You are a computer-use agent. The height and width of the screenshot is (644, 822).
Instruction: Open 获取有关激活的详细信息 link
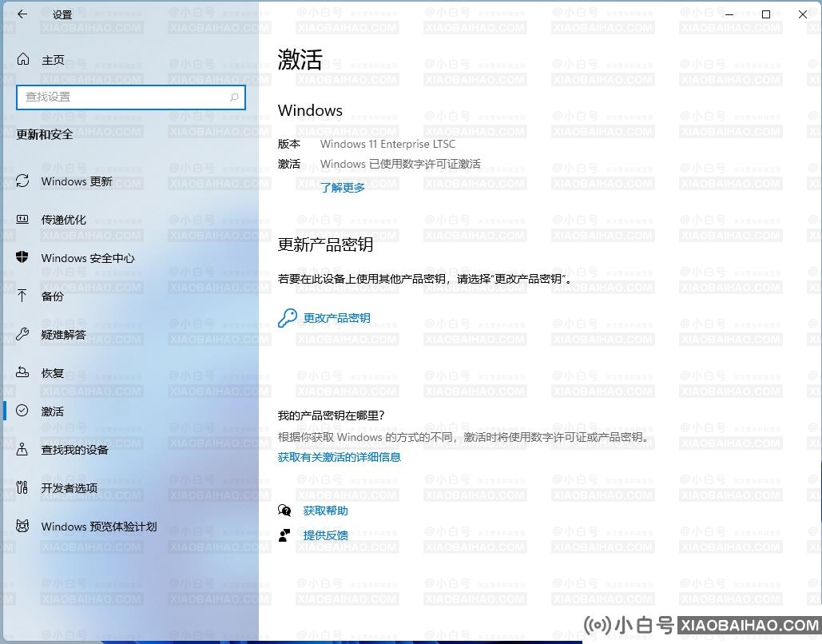coord(340,457)
